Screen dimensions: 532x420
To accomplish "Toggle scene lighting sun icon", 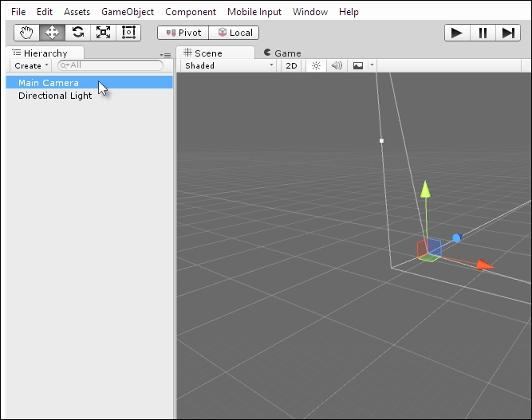I will tap(316, 65).
